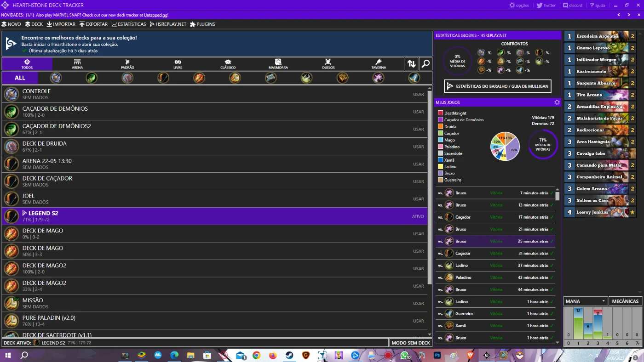Open WhatsApp from the taskbar
The width and height of the screenshot is (644, 362).
pyautogui.click(x=405, y=355)
